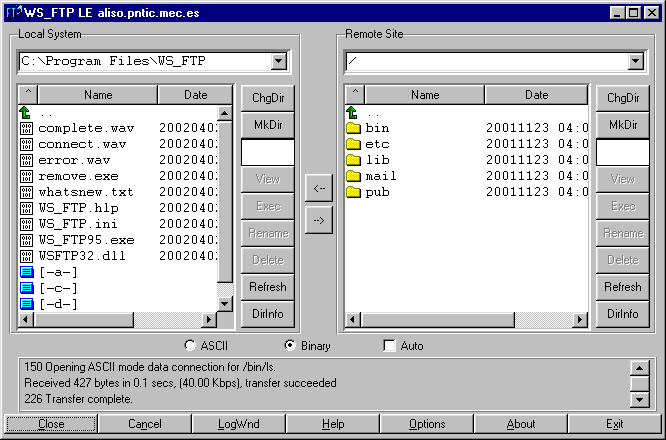This screenshot has width=666, height=440.
Task: Click the right-arrow upload transfer button
Action: coord(318,221)
